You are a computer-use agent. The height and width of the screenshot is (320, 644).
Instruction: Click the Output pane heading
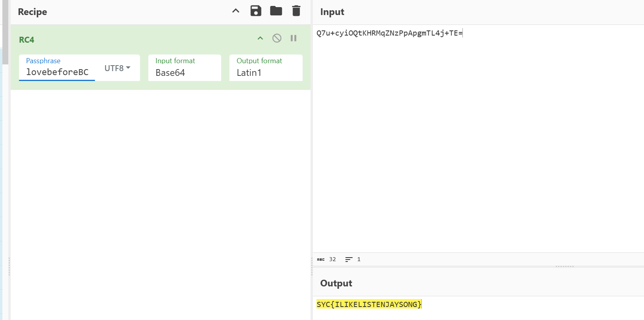point(336,283)
